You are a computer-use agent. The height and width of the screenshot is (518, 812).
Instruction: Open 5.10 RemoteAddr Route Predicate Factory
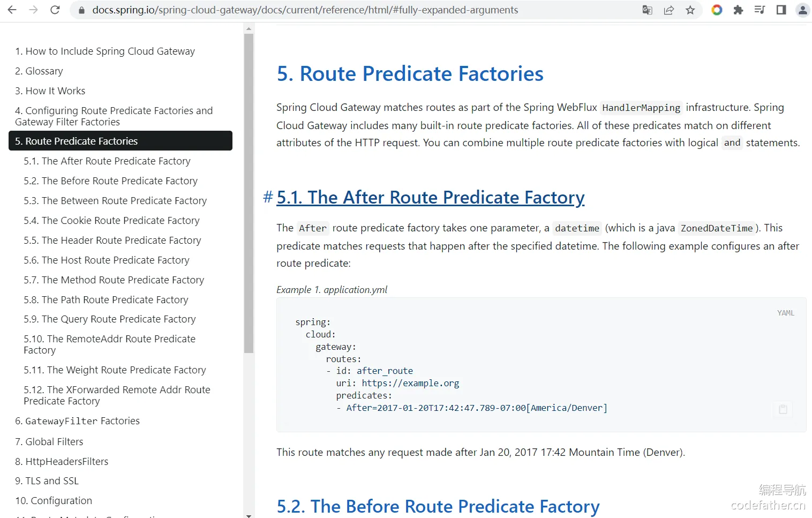click(x=110, y=344)
